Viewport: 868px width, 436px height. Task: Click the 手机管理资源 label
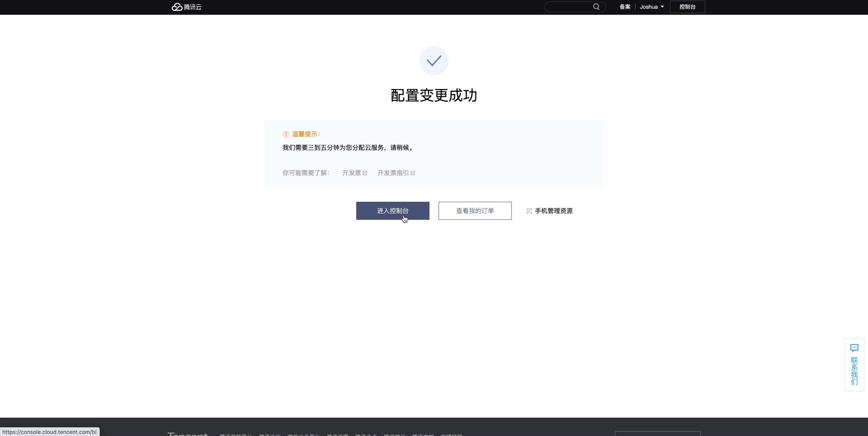point(554,211)
